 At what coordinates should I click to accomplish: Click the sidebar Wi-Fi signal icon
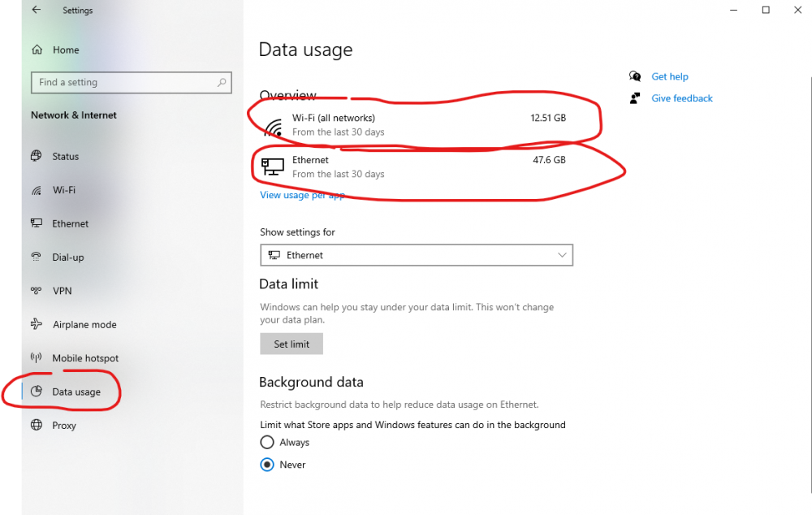37,190
